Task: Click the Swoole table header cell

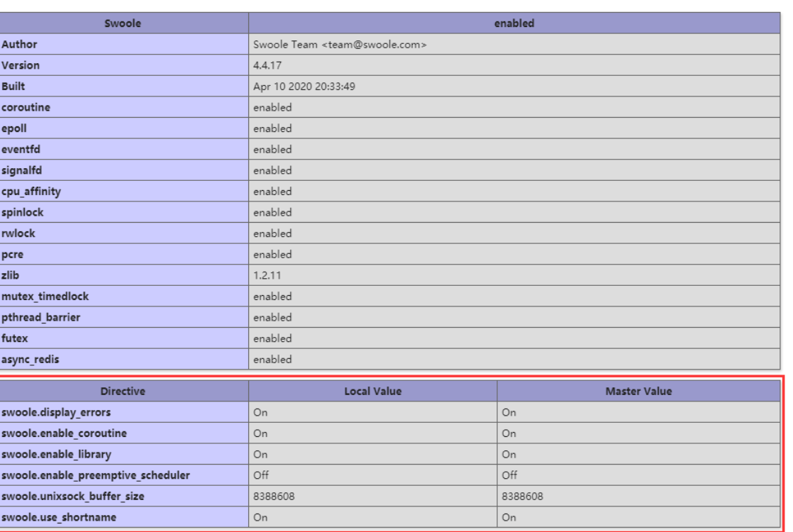Action: (124, 23)
